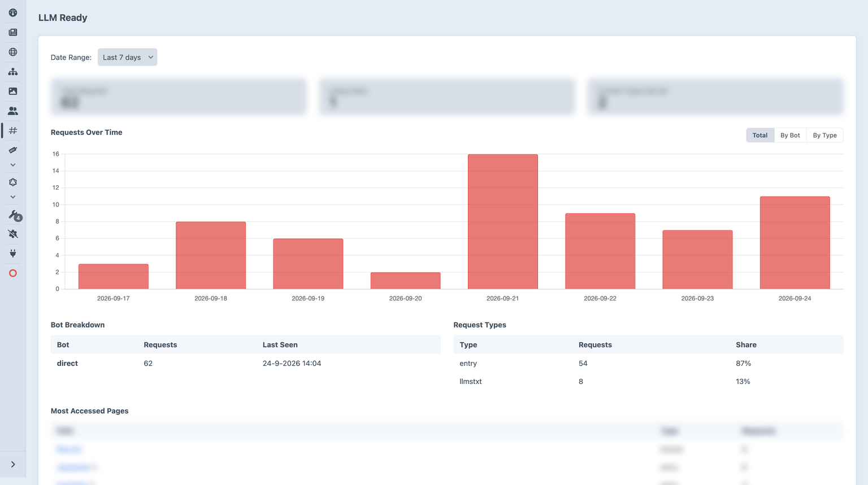Click the "Most Accessed Pages" heading

pyautogui.click(x=90, y=410)
